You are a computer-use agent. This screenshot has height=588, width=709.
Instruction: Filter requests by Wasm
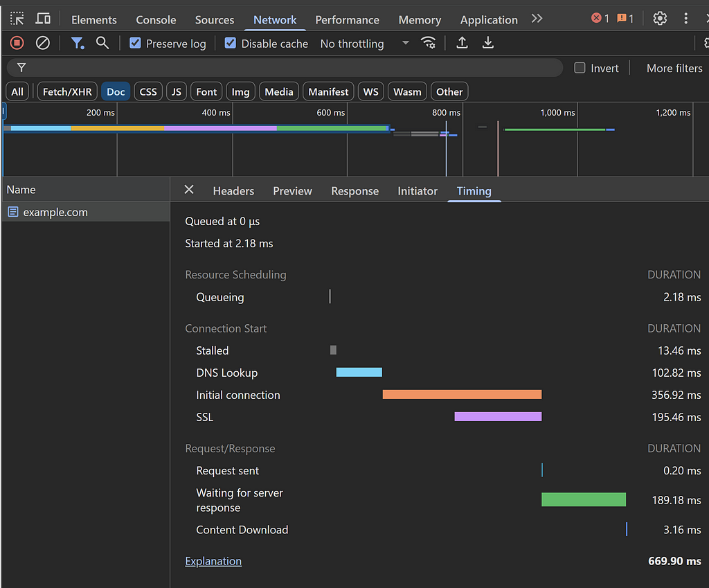(x=407, y=92)
